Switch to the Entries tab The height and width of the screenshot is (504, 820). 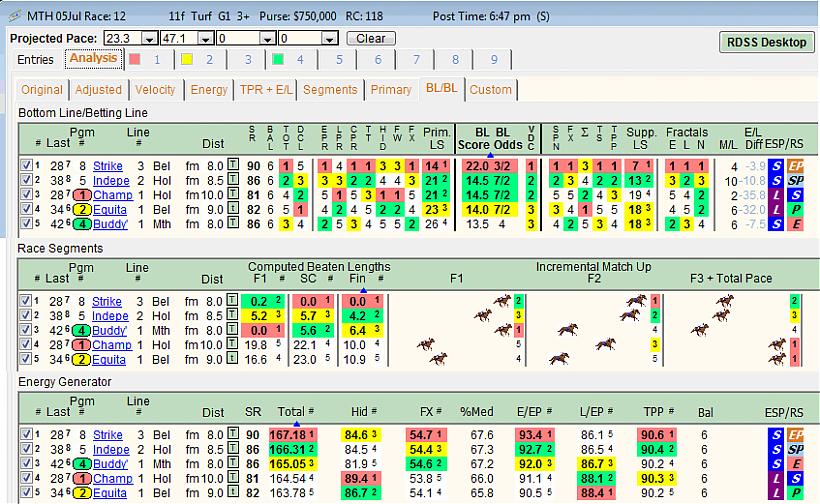pyautogui.click(x=35, y=60)
